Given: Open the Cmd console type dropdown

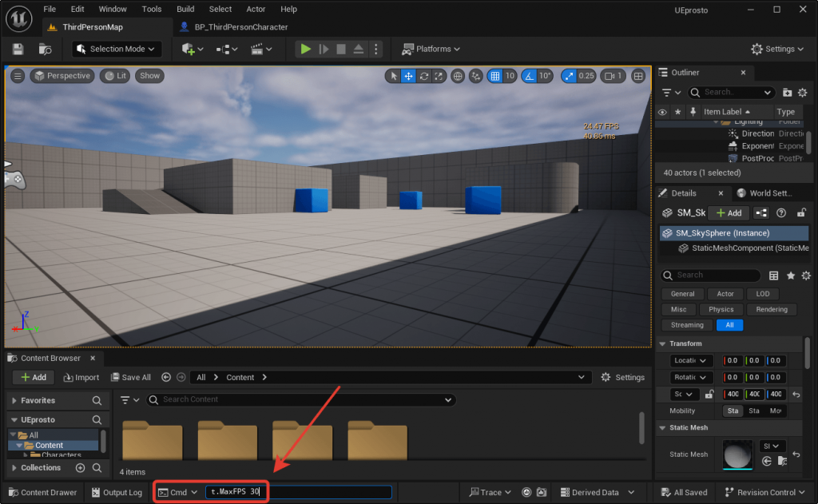Looking at the screenshot, I should [x=177, y=492].
